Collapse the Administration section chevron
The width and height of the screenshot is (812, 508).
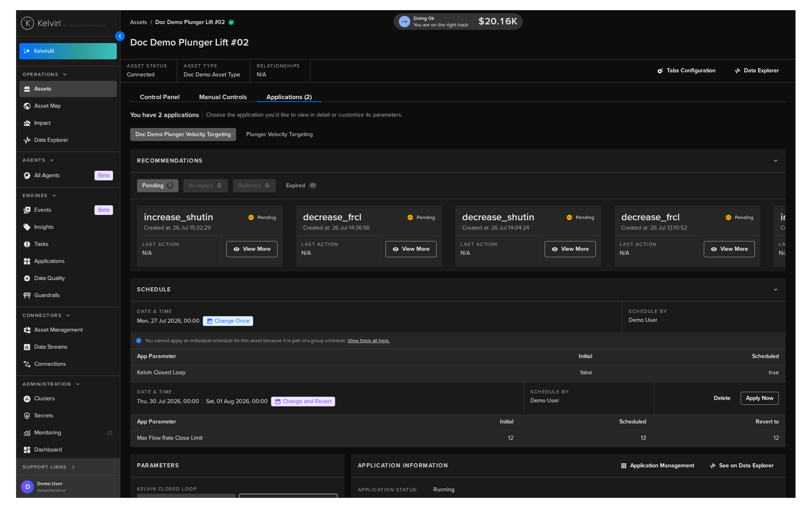click(78, 384)
